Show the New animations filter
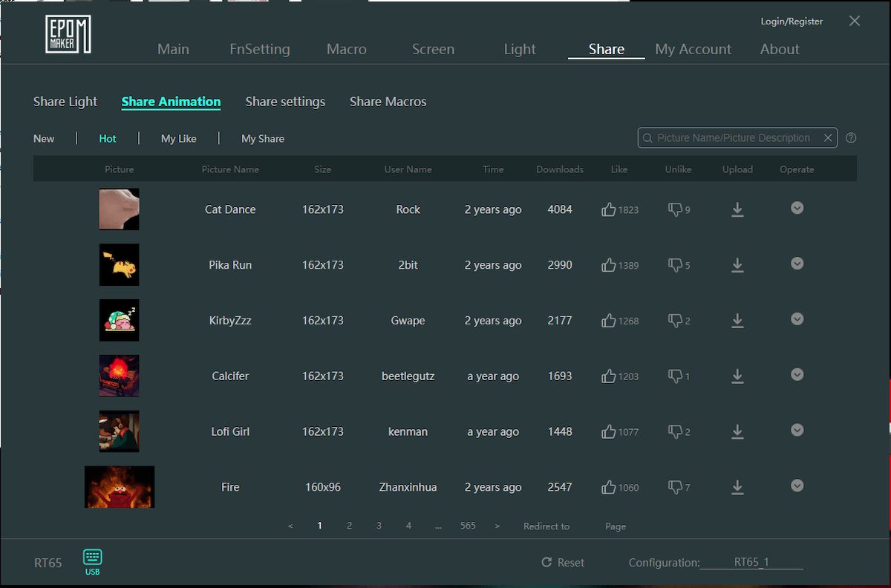The height and width of the screenshot is (588, 891). click(x=44, y=139)
